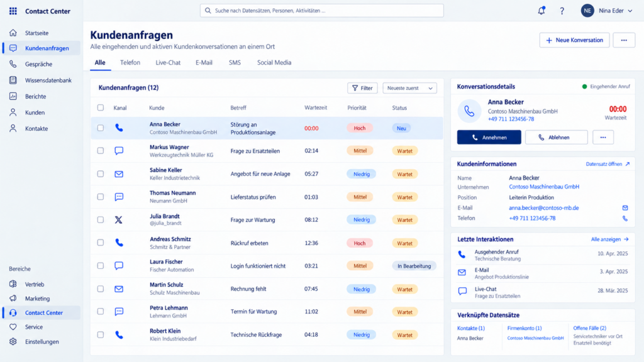The width and height of the screenshot is (644, 362).
Task: Click the Hoch priority badge for Andreas Schmitz
Action: [x=359, y=243]
